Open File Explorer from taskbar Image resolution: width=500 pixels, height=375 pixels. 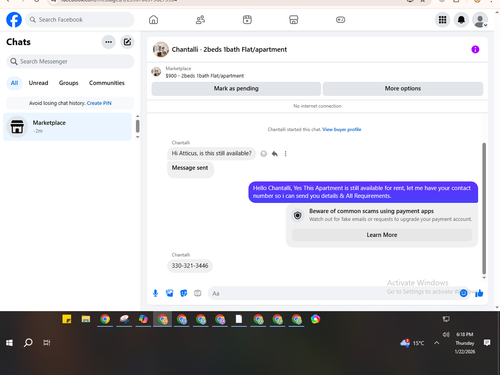(x=86, y=319)
